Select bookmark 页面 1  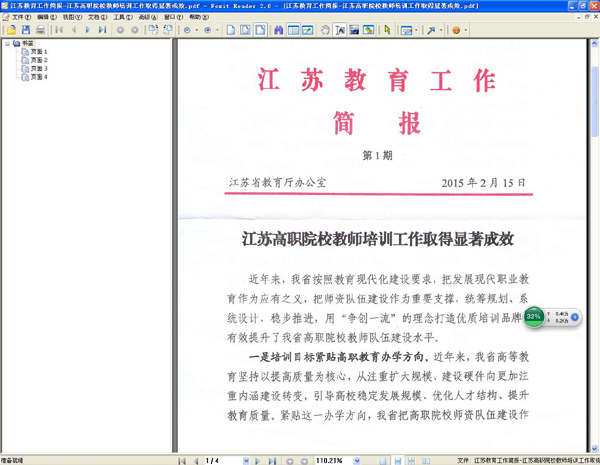click(x=38, y=52)
